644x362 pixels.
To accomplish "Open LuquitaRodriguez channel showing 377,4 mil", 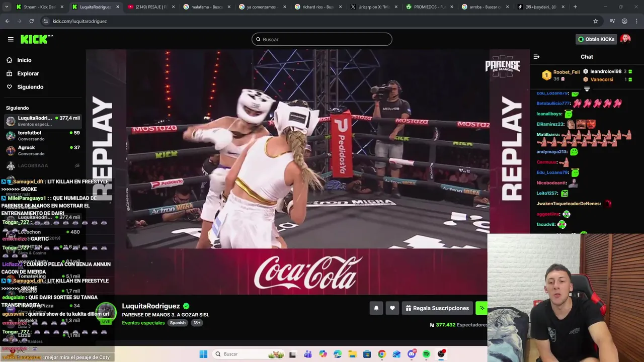I will pos(43,121).
